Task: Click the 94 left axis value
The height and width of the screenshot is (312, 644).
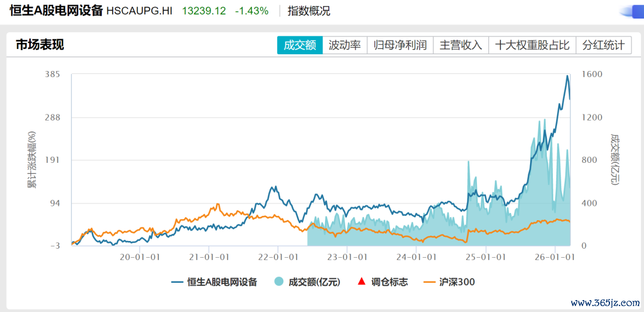Action: [x=55, y=203]
